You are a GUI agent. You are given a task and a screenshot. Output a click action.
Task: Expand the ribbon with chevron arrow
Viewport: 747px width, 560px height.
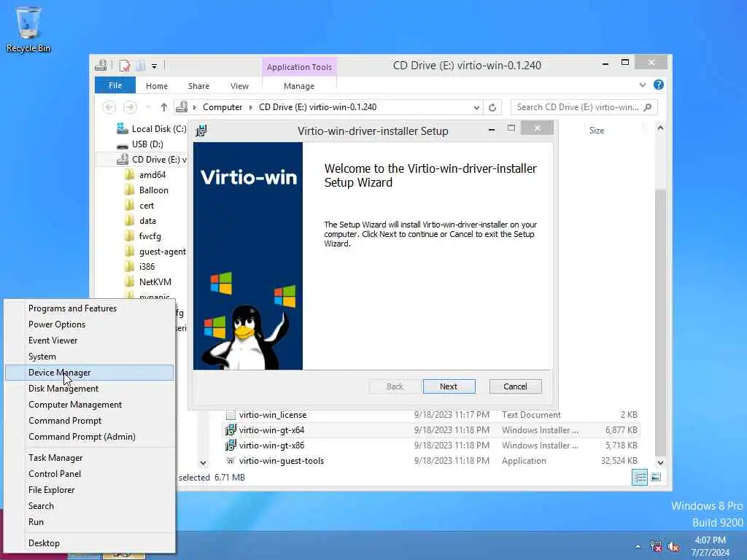(643, 85)
